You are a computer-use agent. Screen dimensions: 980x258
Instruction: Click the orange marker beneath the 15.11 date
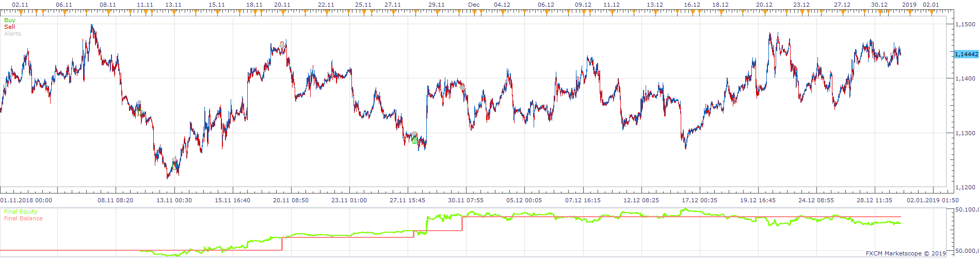click(x=217, y=12)
